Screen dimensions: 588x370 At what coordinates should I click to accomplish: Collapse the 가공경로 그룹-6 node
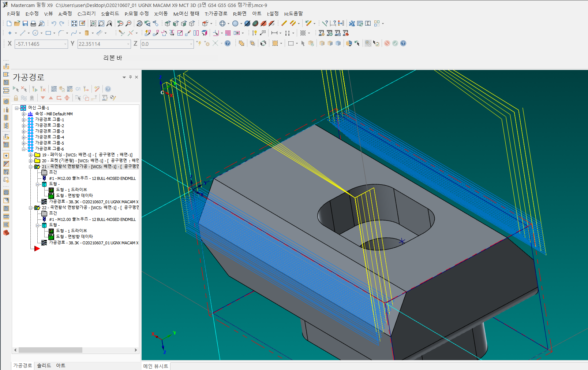pos(23,149)
